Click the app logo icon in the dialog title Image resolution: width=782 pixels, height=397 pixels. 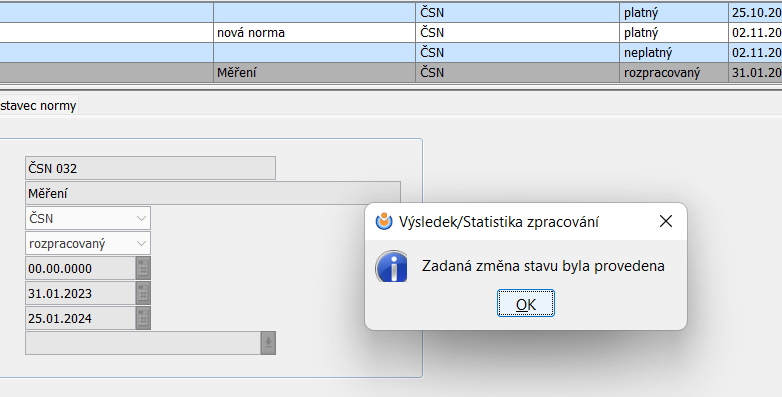coord(384,221)
